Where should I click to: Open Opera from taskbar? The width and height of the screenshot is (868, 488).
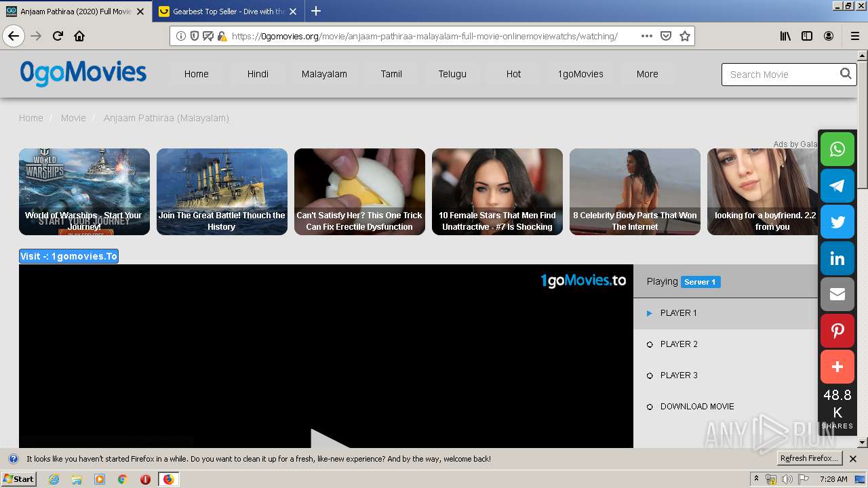tap(145, 479)
